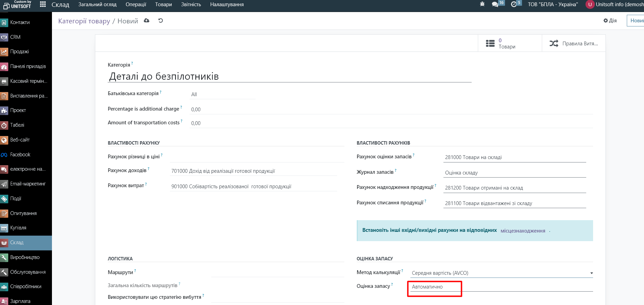Click the місцезнаходження link
644x305 pixels.
click(x=523, y=231)
